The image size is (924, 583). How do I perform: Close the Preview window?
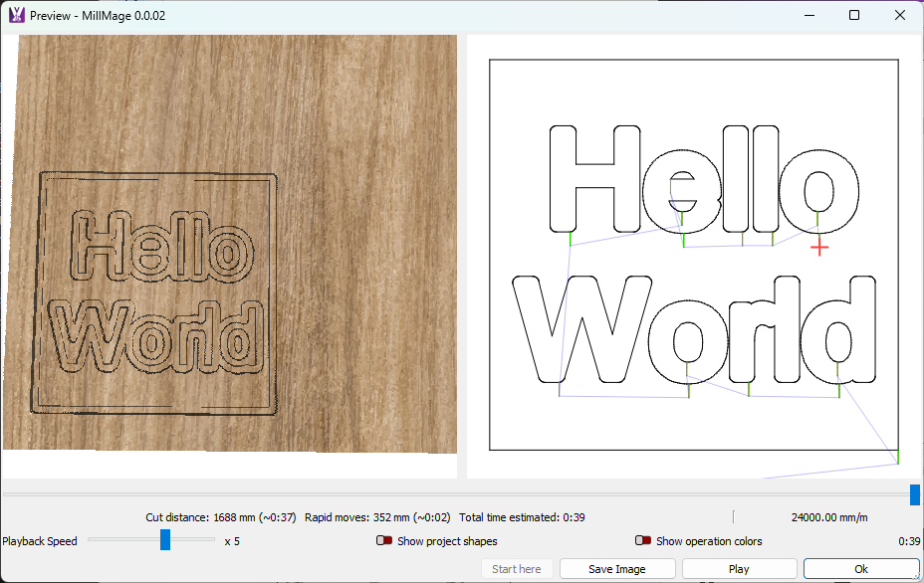(900, 15)
